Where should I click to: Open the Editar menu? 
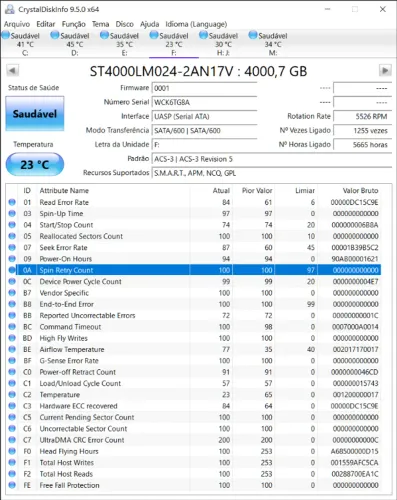pos(46,24)
